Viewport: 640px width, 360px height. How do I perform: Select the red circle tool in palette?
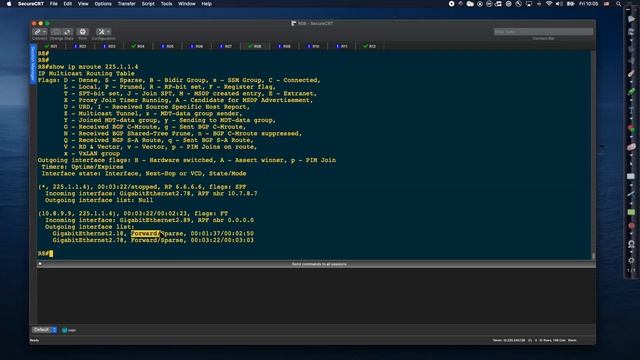click(x=631, y=226)
